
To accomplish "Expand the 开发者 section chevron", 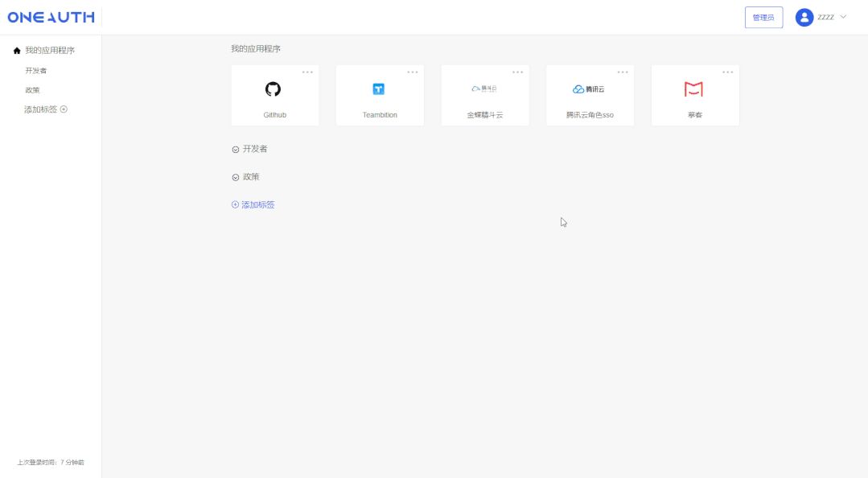I will coord(235,150).
